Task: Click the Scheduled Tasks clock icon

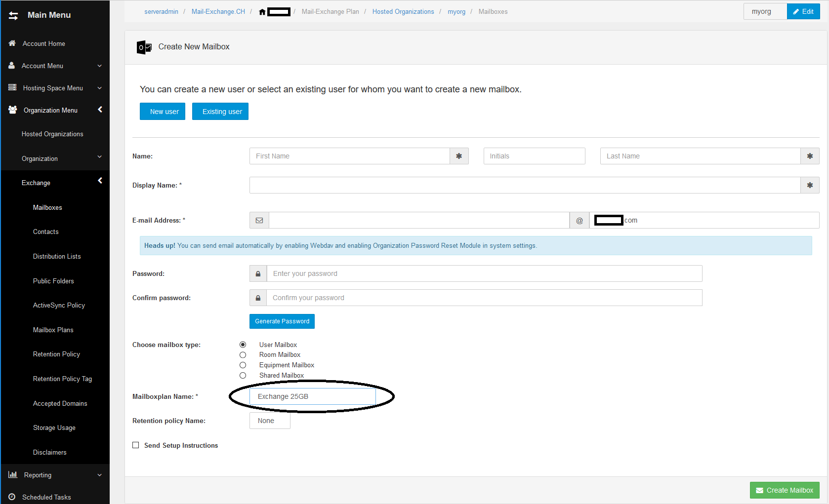Action: pyautogui.click(x=12, y=497)
